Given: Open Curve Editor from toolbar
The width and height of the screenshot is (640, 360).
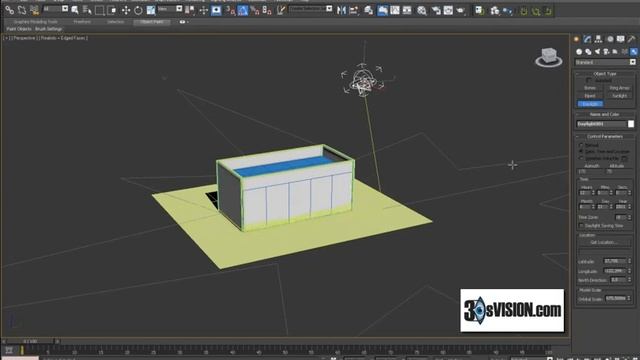Looking at the screenshot, I should pyautogui.click(x=395, y=10).
